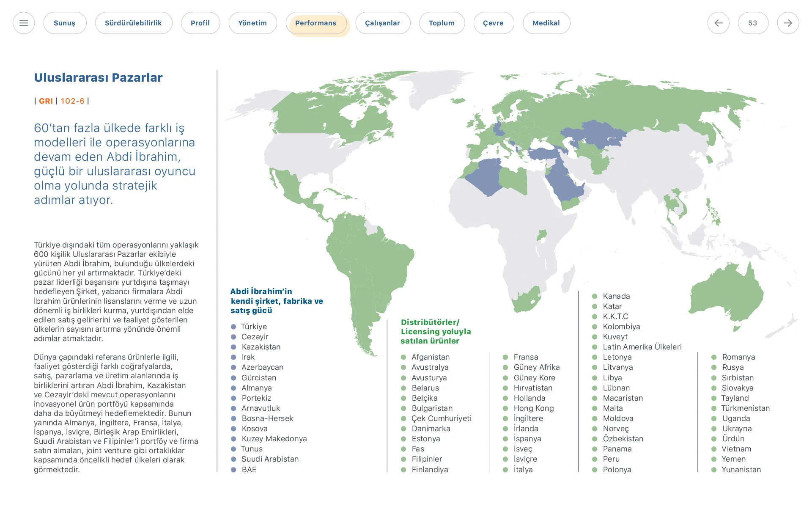
Task: Click the Irak list entry
Action: [x=248, y=357]
